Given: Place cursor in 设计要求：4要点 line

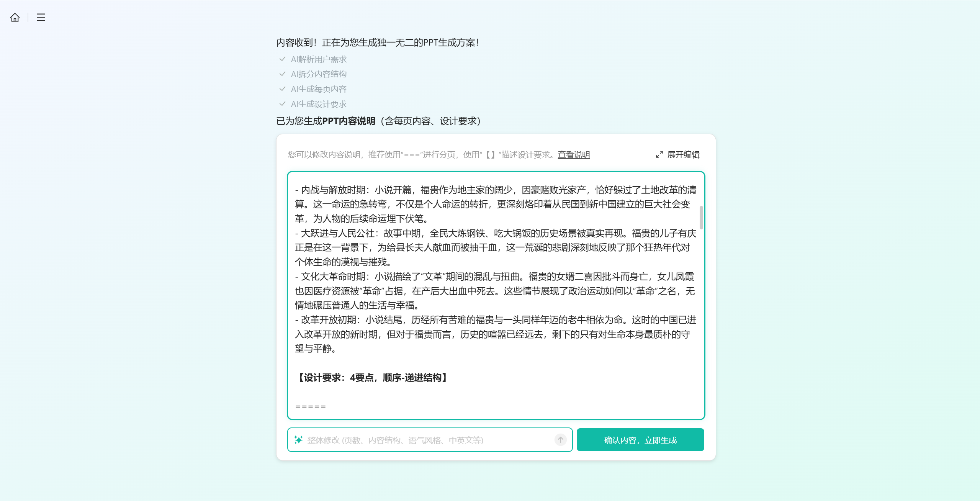Looking at the screenshot, I should [x=372, y=378].
